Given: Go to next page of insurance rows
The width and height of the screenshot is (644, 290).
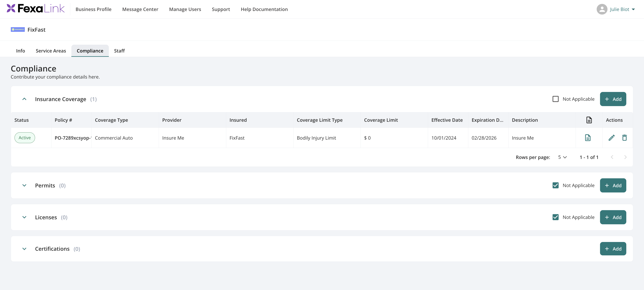Looking at the screenshot, I should [x=625, y=157].
